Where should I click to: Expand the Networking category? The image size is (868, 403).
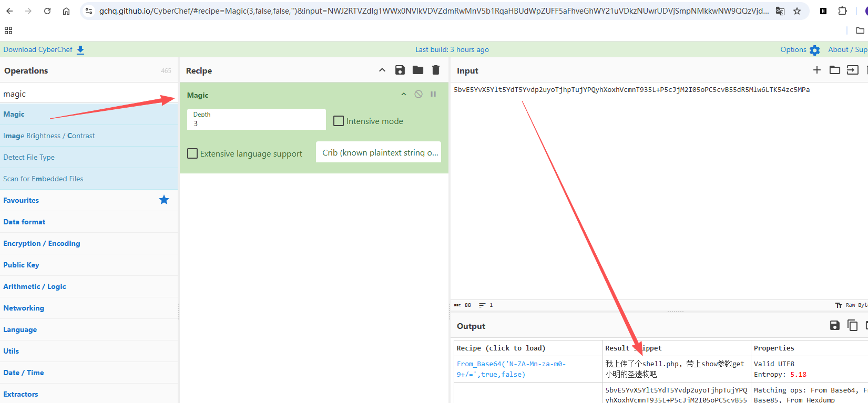pos(89,308)
